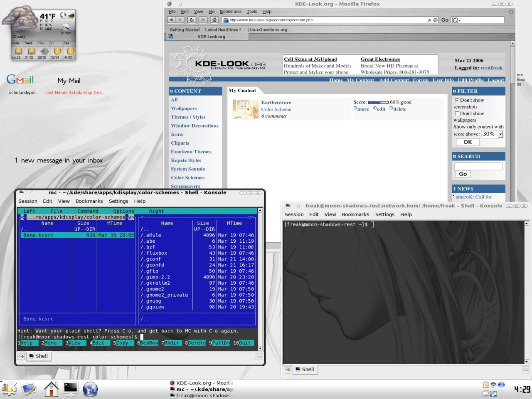Select the /.fluxbox directory in right panel
Screen dimensions: 532x399
tap(197, 253)
